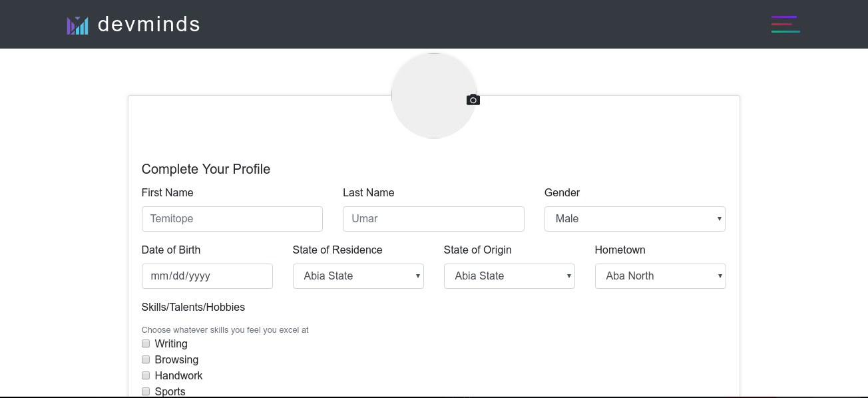Select the Sports skill checkbox
Viewport: 868px width, 398px height.
(x=146, y=391)
